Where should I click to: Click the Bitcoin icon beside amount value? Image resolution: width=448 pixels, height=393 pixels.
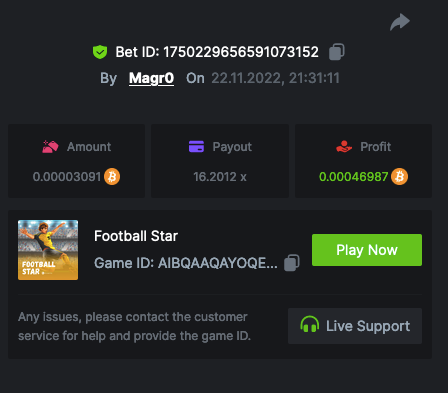tap(112, 176)
